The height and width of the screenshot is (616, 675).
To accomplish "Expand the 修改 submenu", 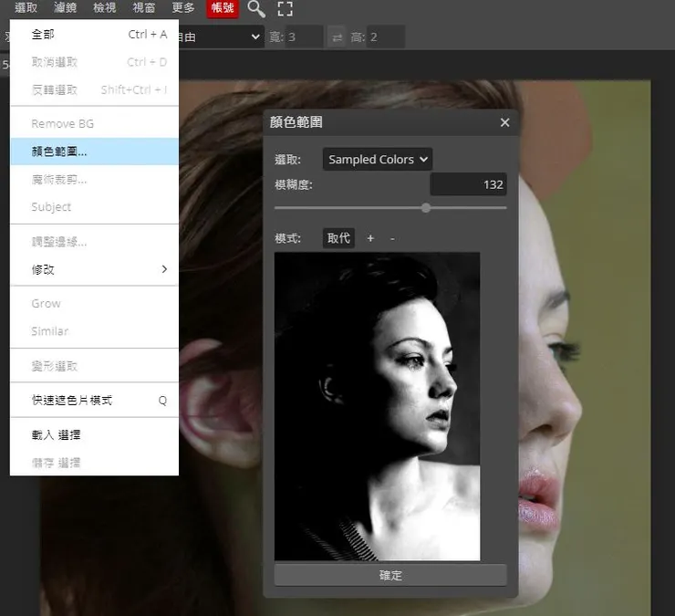I will pyautogui.click(x=94, y=269).
